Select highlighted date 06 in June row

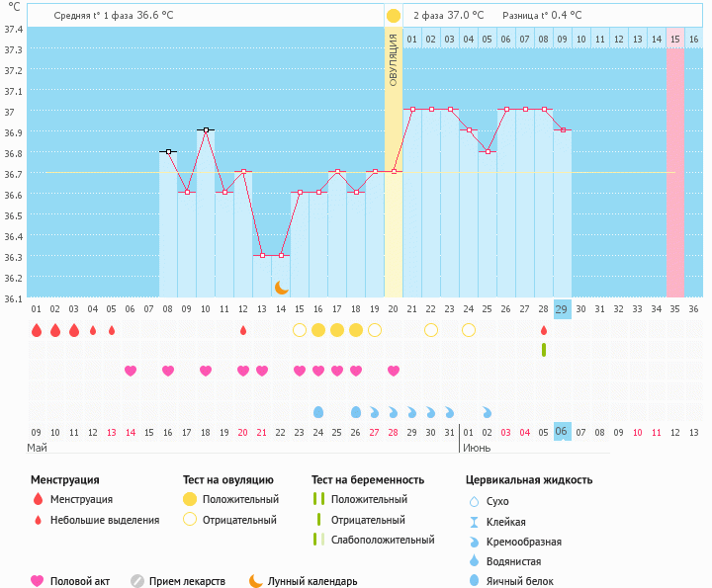563,432
